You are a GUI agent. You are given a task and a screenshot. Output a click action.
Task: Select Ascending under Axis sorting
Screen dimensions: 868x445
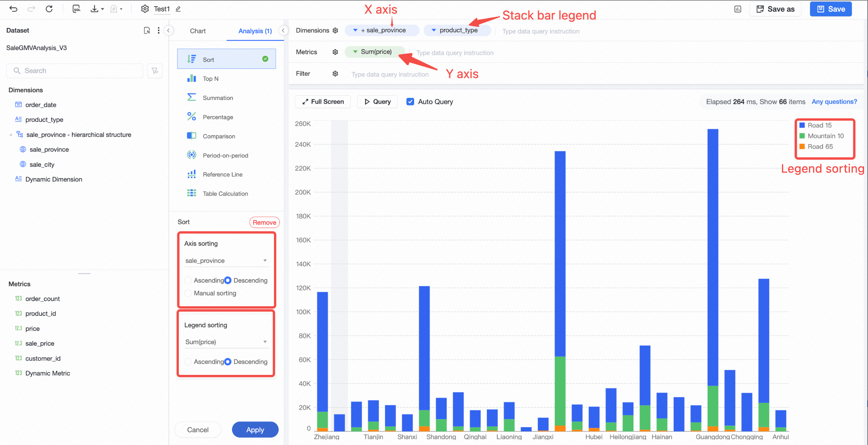pyautogui.click(x=188, y=280)
